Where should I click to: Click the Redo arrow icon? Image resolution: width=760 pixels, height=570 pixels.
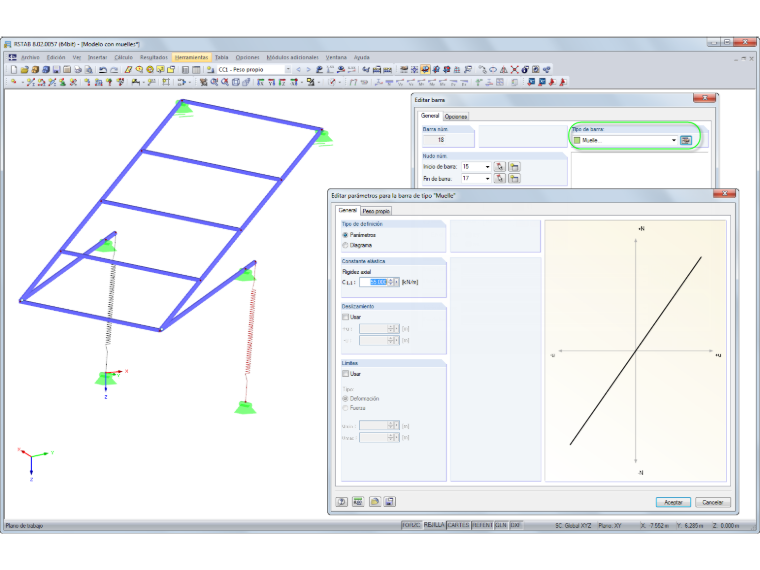point(114,69)
